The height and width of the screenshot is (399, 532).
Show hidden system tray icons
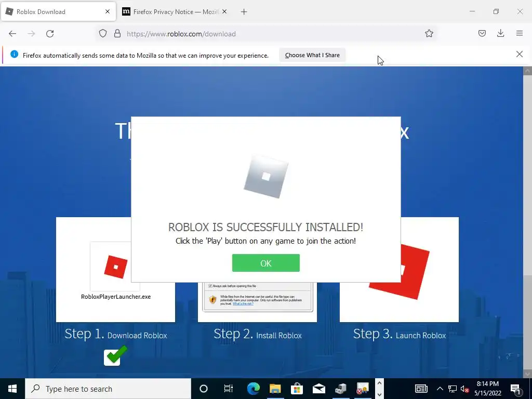pos(440,389)
